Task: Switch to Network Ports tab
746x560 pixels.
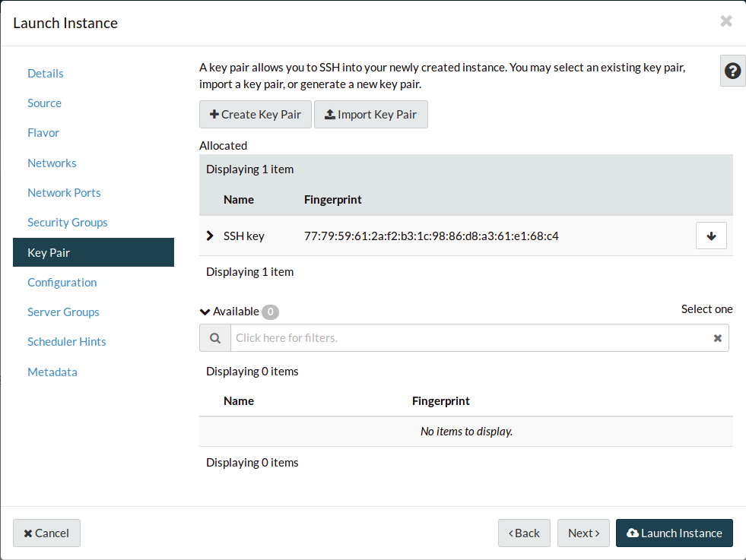Action: (64, 193)
